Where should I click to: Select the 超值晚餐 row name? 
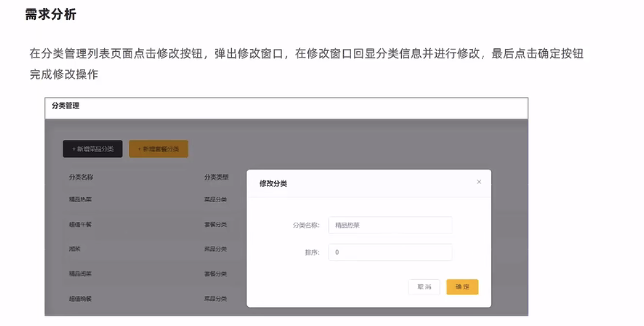point(80,298)
